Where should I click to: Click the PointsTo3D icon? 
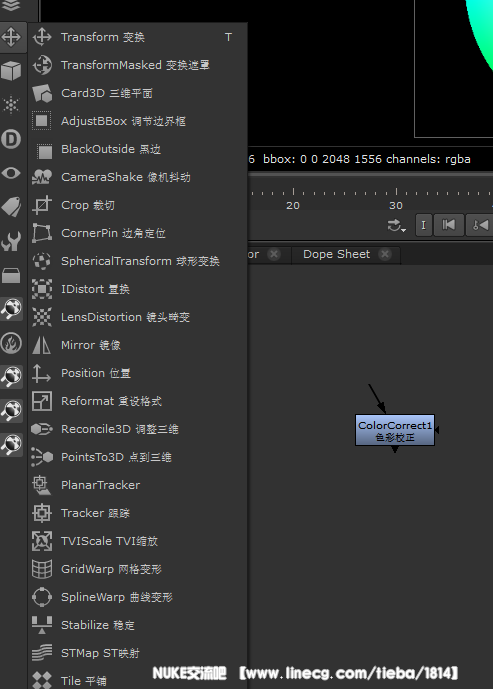[42, 457]
